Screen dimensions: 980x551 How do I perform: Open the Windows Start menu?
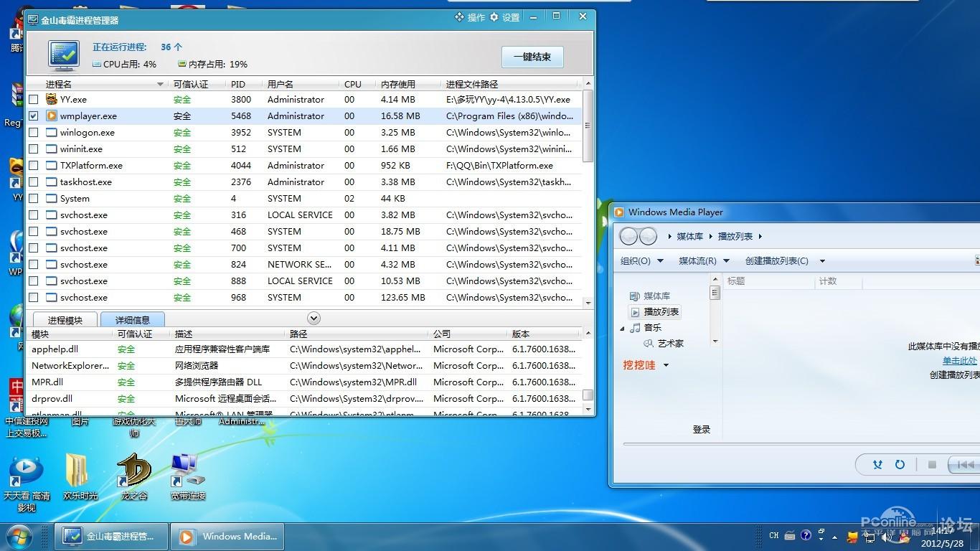(x=19, y=537)
